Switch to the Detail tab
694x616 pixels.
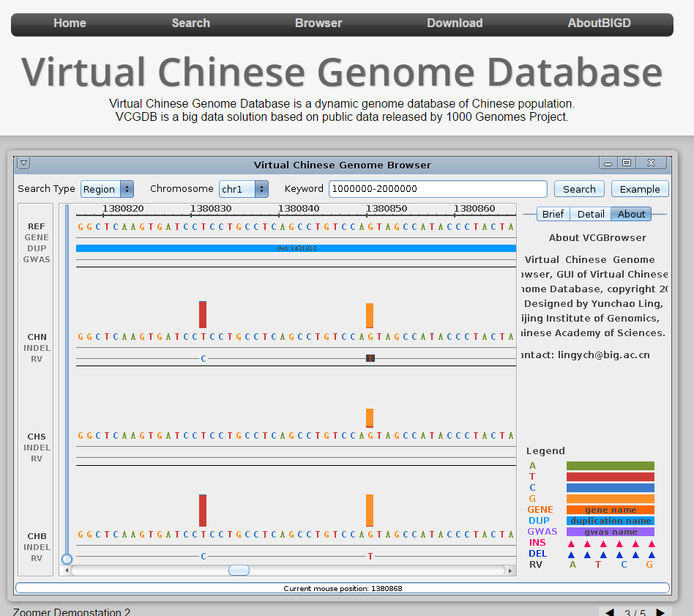coord(591,214)
